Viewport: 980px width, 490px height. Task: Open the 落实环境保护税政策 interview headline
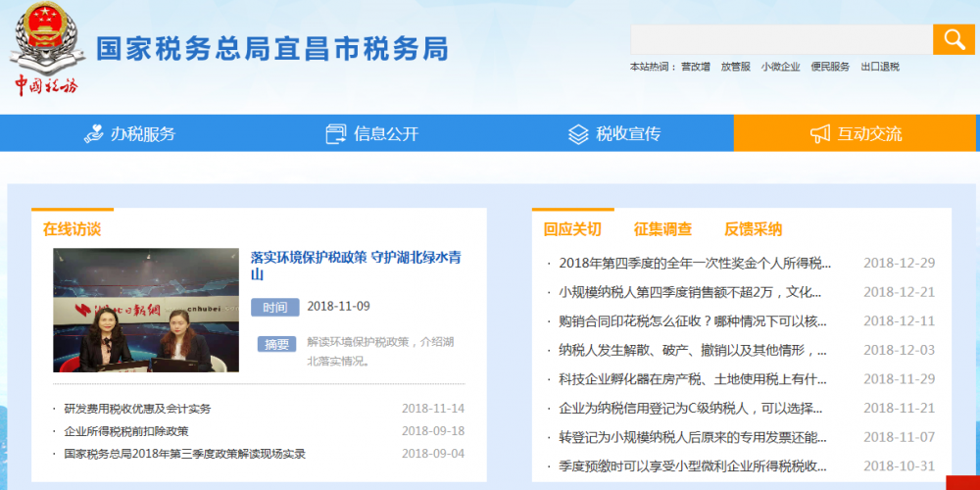pos(355,266)
